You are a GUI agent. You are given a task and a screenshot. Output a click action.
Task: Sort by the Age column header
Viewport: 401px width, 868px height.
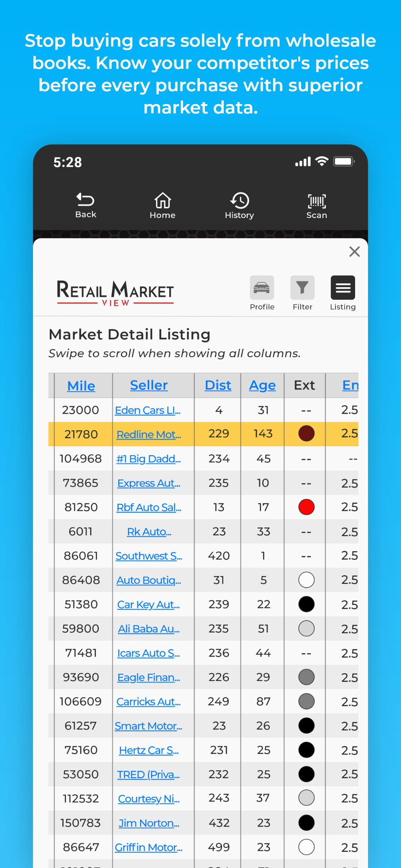pos(262,385)
